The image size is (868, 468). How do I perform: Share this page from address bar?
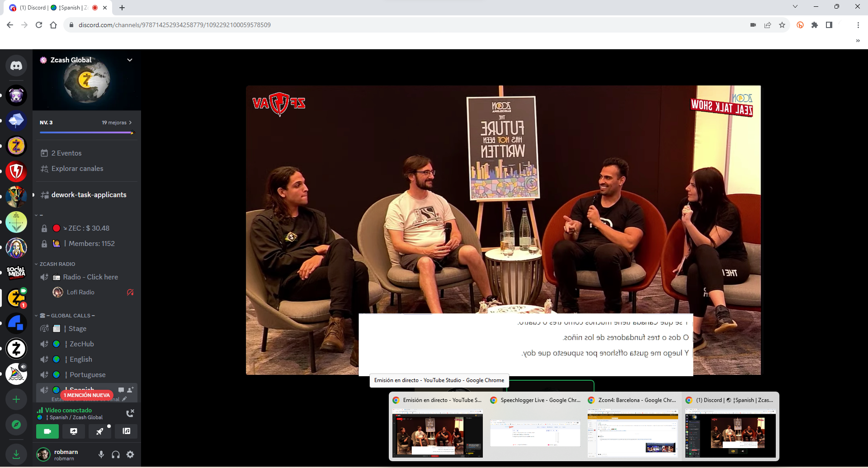click(x=768, y=25)
